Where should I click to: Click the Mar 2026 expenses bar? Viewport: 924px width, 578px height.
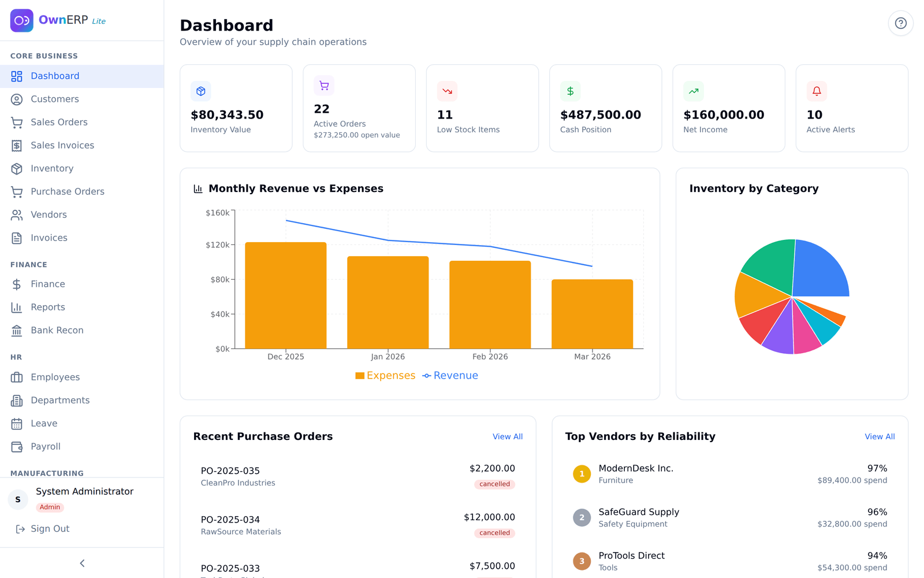(x=592, y=314)
